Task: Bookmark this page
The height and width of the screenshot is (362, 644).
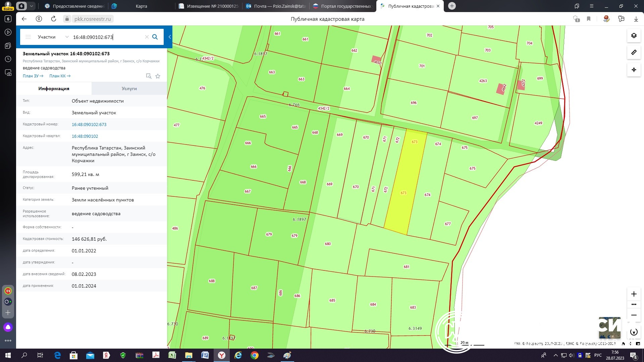Action: tap(589, 19)
